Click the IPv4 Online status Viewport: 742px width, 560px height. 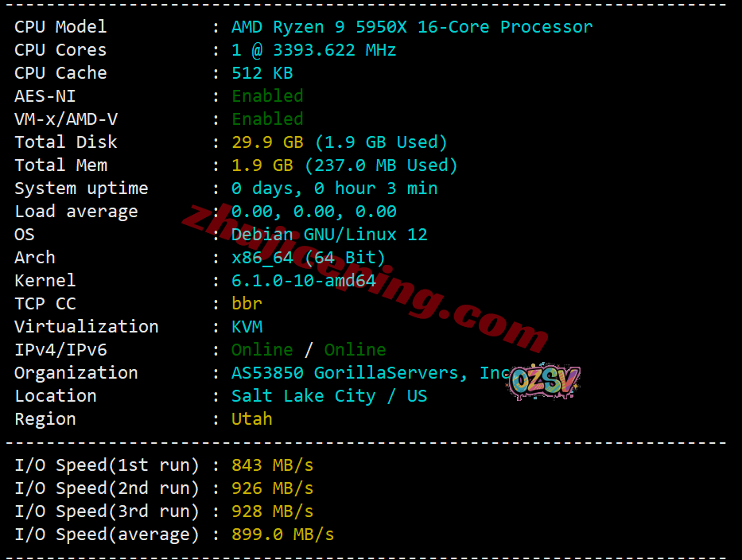pyautogui.click(x=262, y=350)
